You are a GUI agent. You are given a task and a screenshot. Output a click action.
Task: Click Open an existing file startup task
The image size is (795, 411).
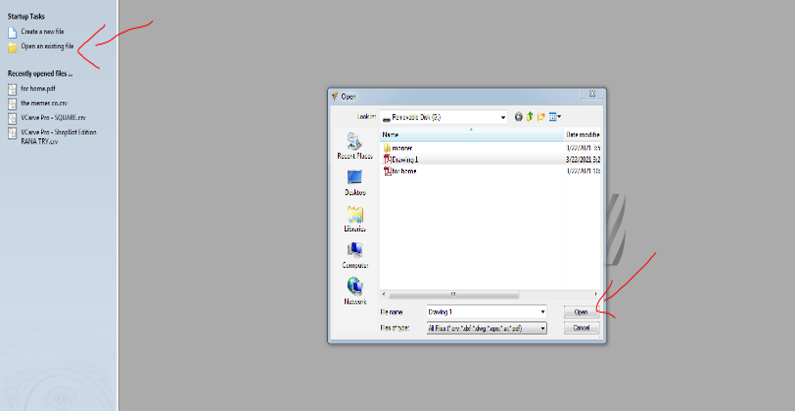click(x=41, y=47)
